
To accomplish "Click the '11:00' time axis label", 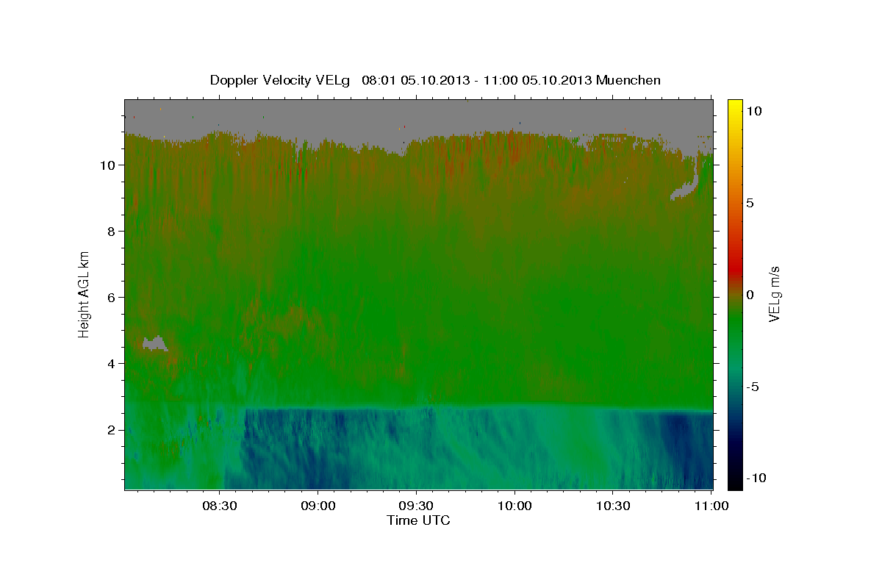I will (711, 506).
